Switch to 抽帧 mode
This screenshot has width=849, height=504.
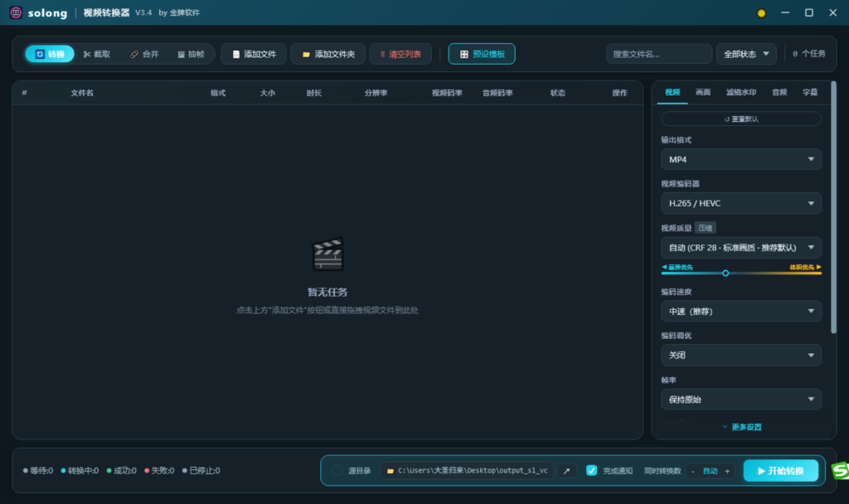click(x=192, y=54)
